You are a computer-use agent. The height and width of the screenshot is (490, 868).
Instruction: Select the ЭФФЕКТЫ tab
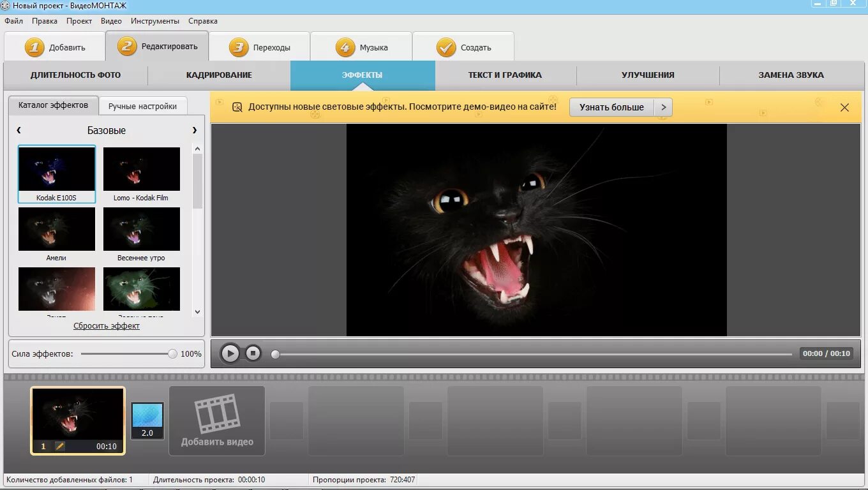[x=363, y=75]
